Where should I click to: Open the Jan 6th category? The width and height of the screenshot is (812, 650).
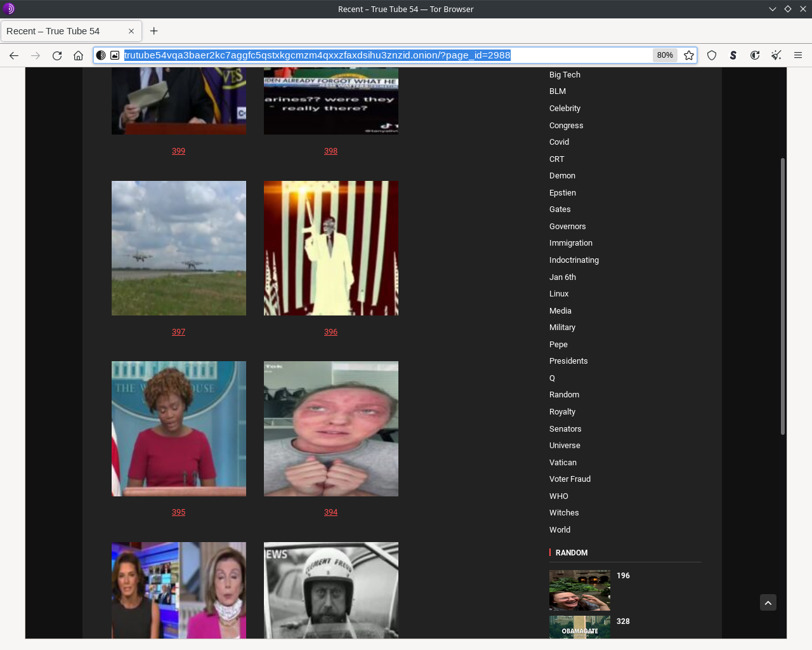coord(563,277)
